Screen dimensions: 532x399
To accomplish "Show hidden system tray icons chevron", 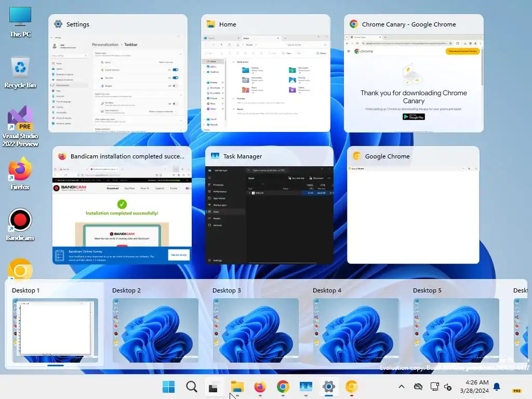I will (402, 387).
